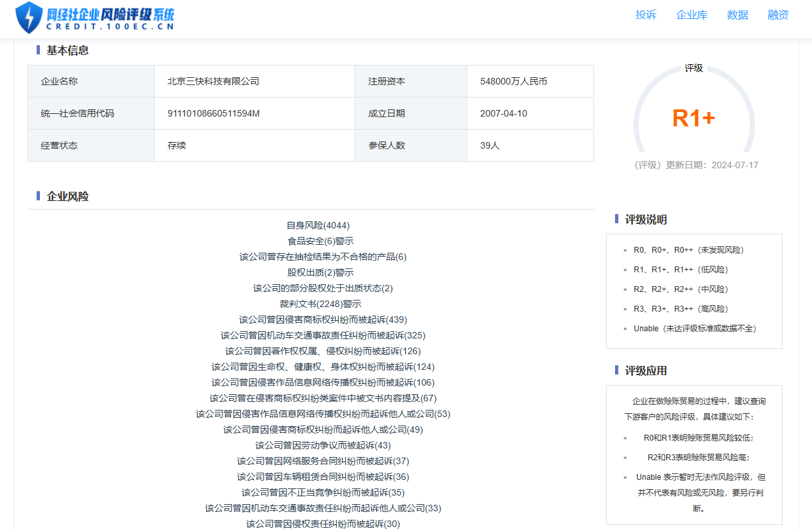Click R2和R3表明赊账贸易风险高 bullet

[x=698, y=458]
